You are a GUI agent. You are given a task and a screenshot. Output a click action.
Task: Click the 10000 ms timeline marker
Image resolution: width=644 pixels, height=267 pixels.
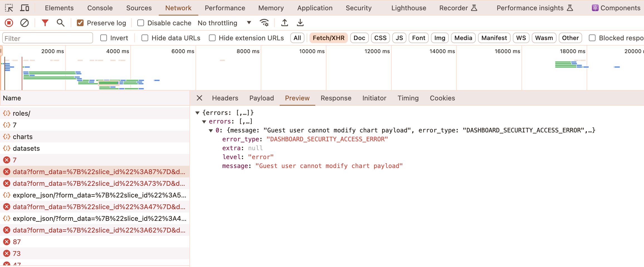(312, 51)
